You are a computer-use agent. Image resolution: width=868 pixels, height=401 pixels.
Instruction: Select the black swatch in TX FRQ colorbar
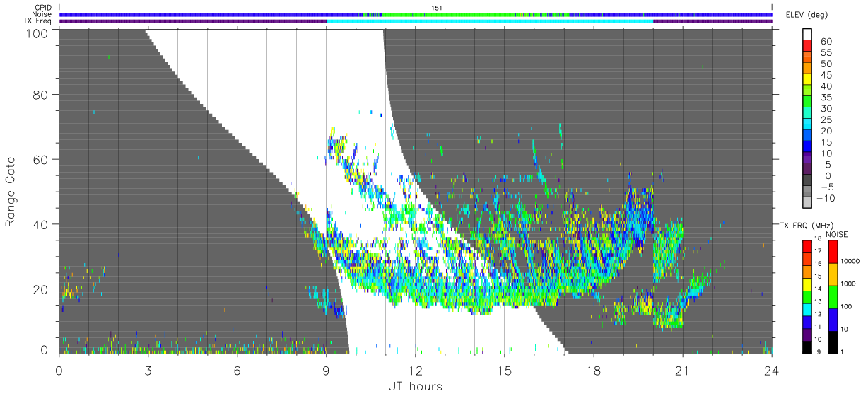point(807,347)
